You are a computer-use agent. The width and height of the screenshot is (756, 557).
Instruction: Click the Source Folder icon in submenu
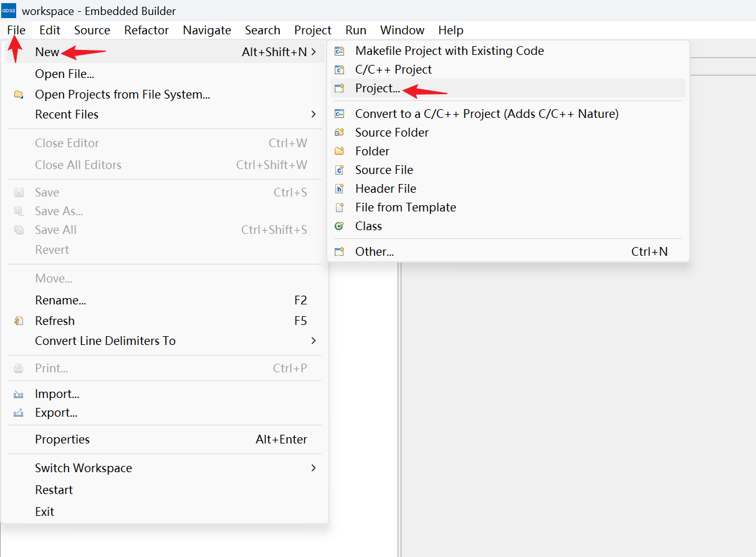click(x=340, y=132)
